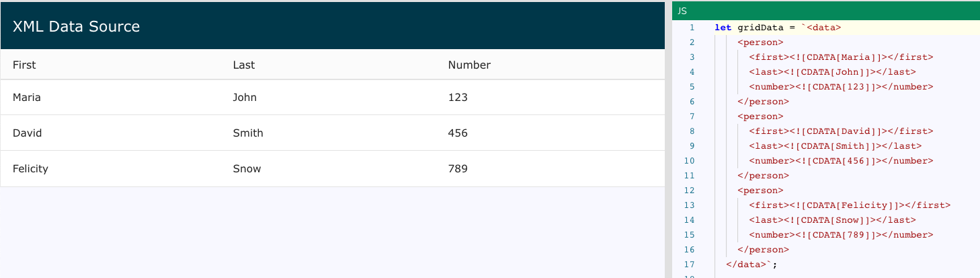Click line number 1 in the code gutter
This screenshot has height=278, width=980.
(x=692, y=28)
